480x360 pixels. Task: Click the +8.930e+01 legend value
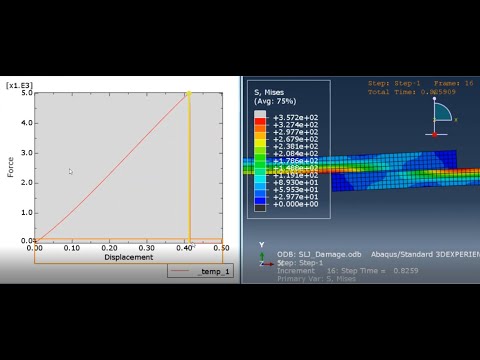296,183
